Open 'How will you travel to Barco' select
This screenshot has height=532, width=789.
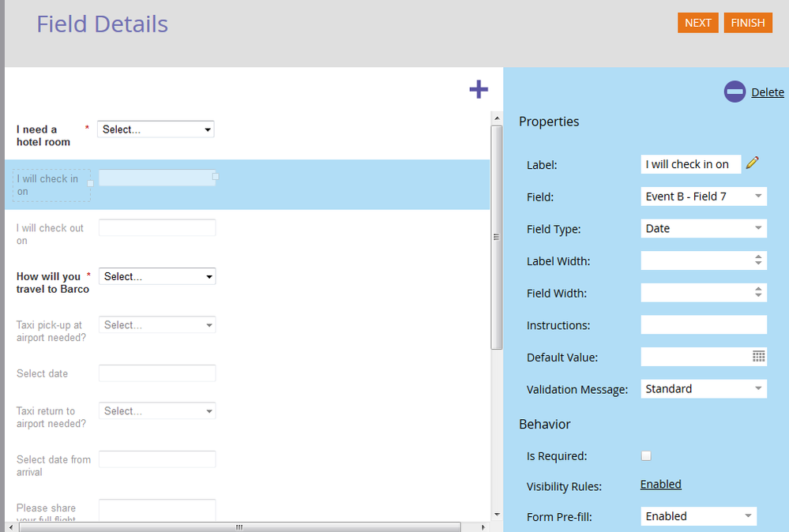157,276
